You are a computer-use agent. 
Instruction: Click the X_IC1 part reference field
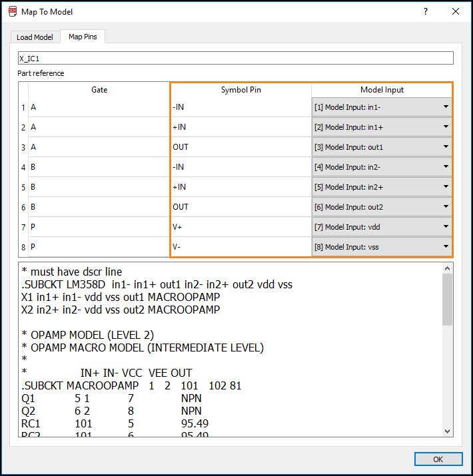[235, 58]
